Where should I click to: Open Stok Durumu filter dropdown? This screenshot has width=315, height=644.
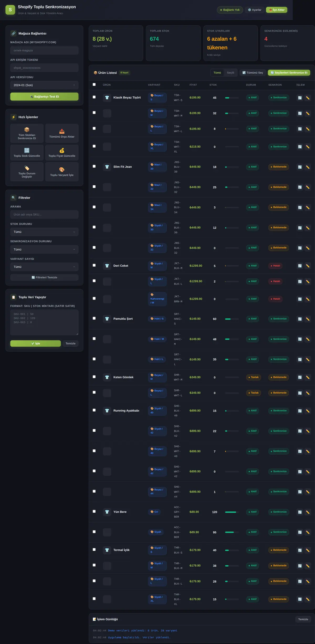[44, 232]
